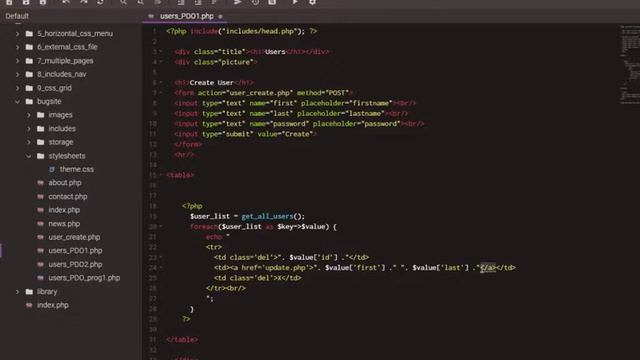Collapse the stylesheets folder chevron
The image size is (640, 360).
29,156
